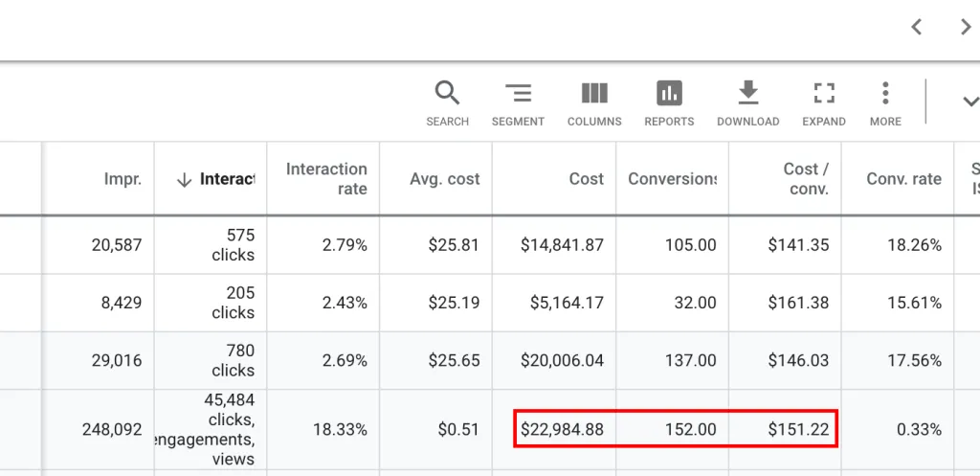Sort by Impr. column header
The width and height of the screenshot is (980, 476).
pos(122,179)
